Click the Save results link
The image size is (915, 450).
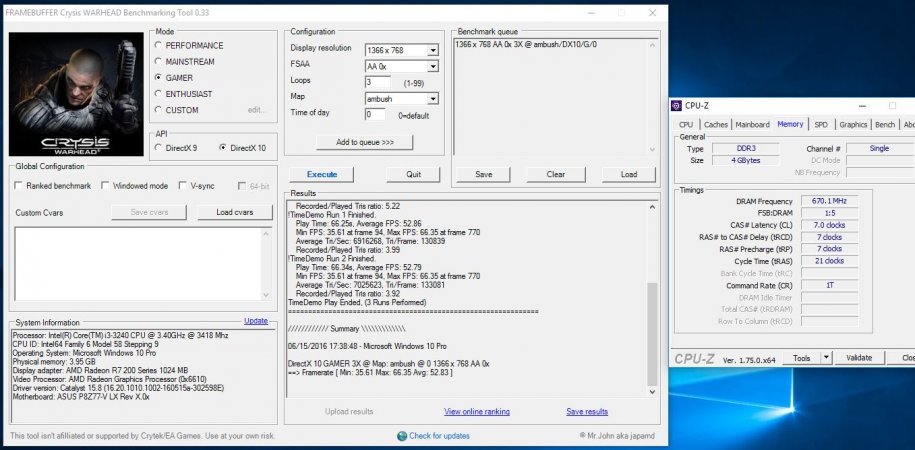coord(587,411)
